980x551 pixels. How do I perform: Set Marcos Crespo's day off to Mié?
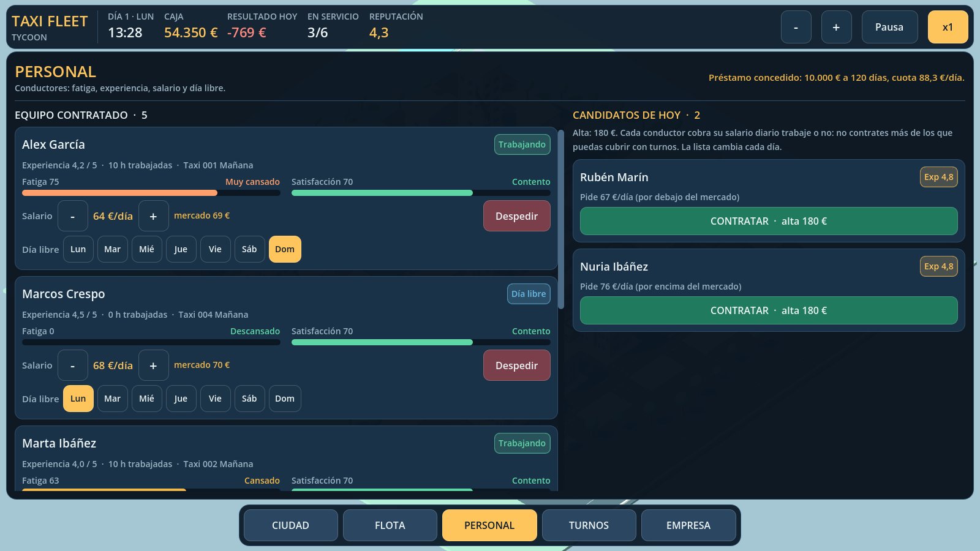[x=146, y=399]
